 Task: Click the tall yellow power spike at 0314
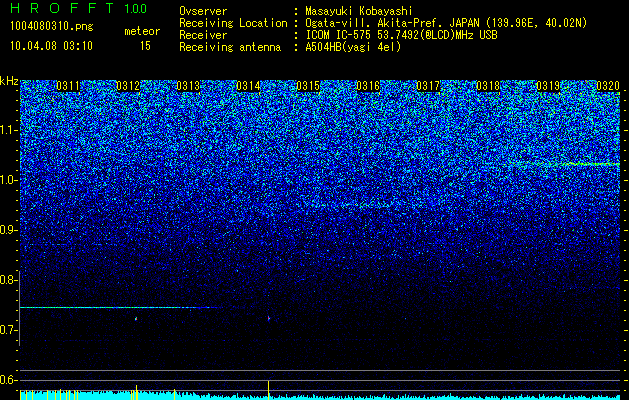tap(268, 390)
